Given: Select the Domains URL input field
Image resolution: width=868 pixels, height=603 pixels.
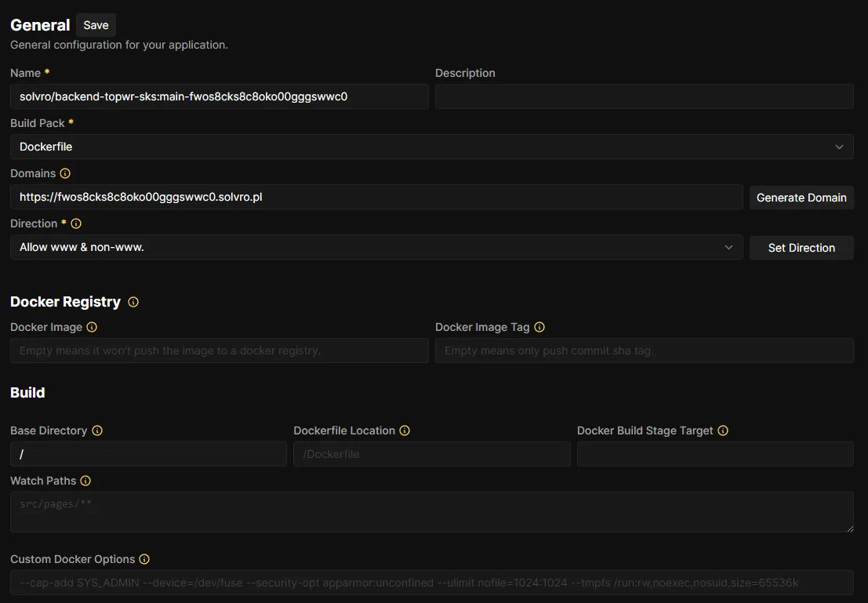Looking at the screenshot, I should [x=376, y=197].
